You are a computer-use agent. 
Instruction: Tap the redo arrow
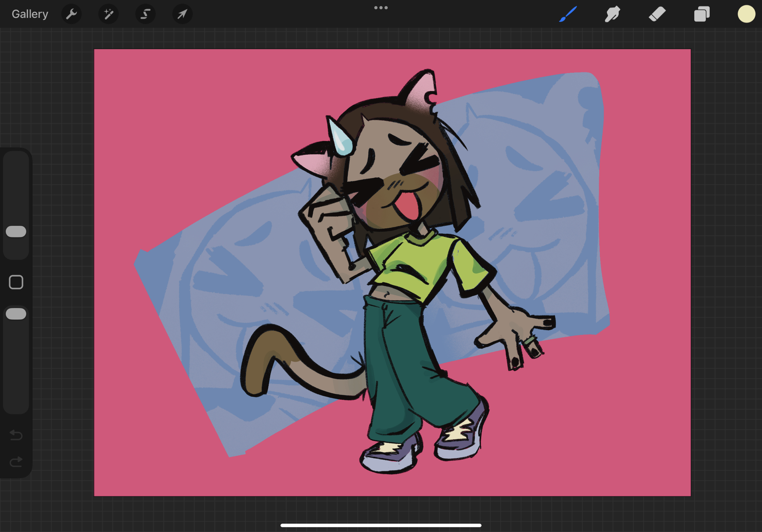tap(16, 461)
